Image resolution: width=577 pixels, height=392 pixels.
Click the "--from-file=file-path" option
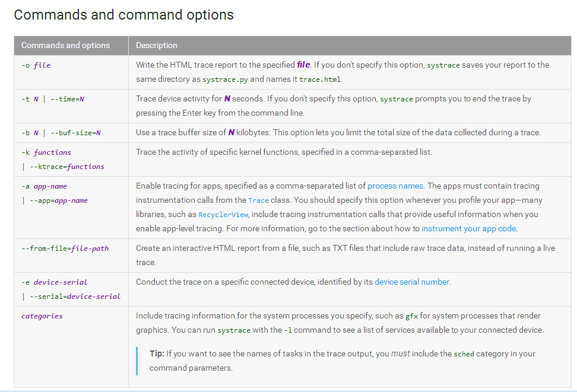click(65, 248)
